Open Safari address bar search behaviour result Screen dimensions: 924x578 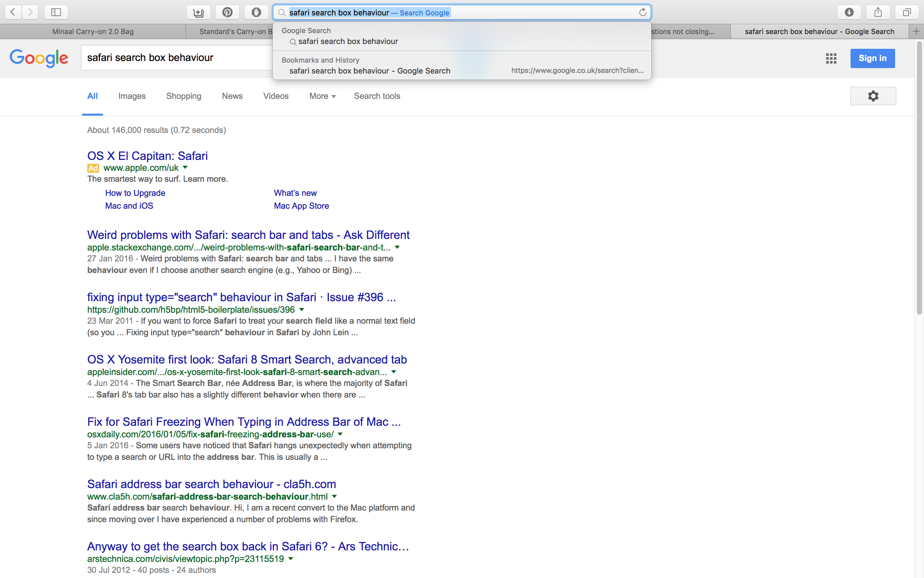211,484
